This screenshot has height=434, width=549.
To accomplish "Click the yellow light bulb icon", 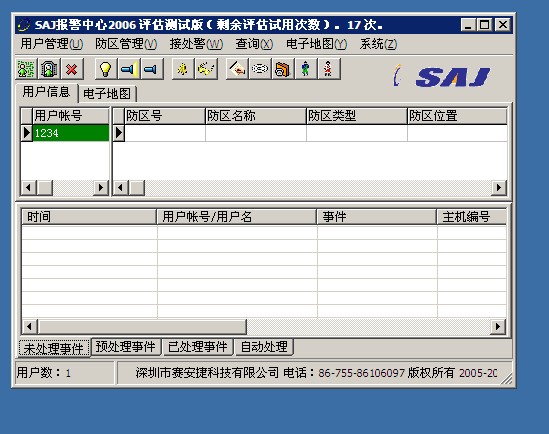I will point(106,69).
